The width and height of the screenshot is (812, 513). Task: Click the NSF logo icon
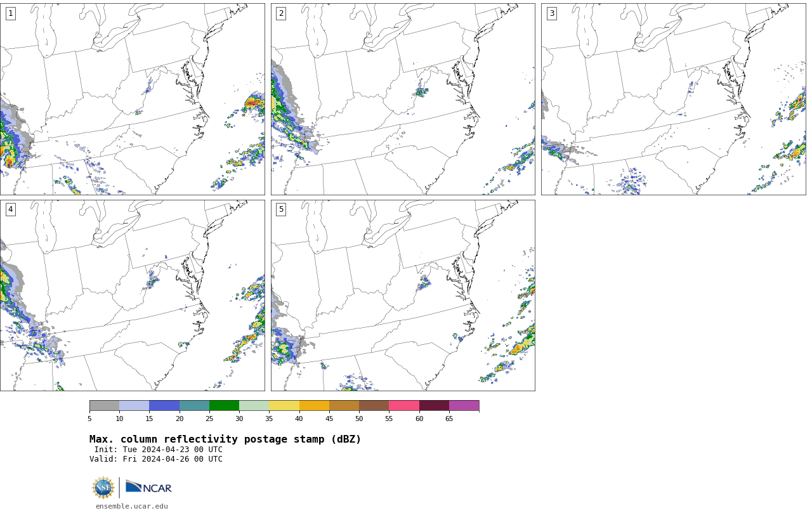pos(103,488)
